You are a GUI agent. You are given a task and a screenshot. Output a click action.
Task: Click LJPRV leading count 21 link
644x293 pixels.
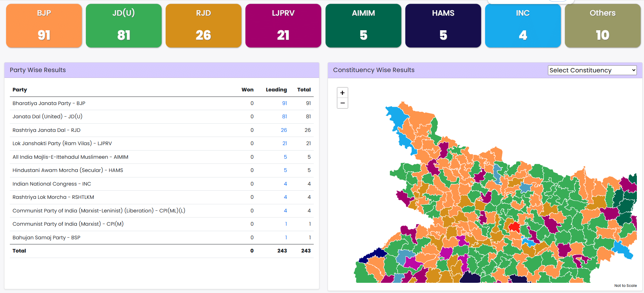click(284, 143)
